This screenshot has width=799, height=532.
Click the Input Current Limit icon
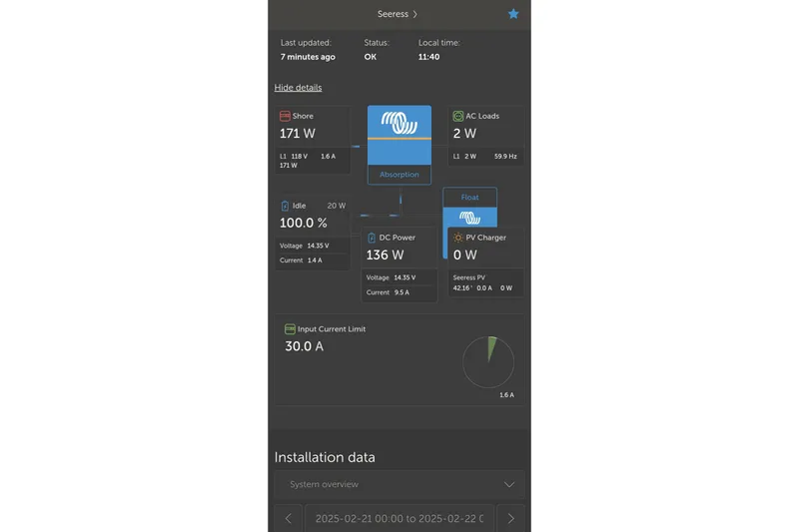(x=290, y=329)
